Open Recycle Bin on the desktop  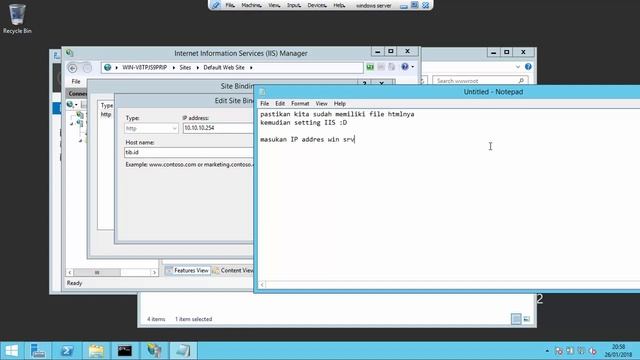pyautogui.click(x=17, y=18)
